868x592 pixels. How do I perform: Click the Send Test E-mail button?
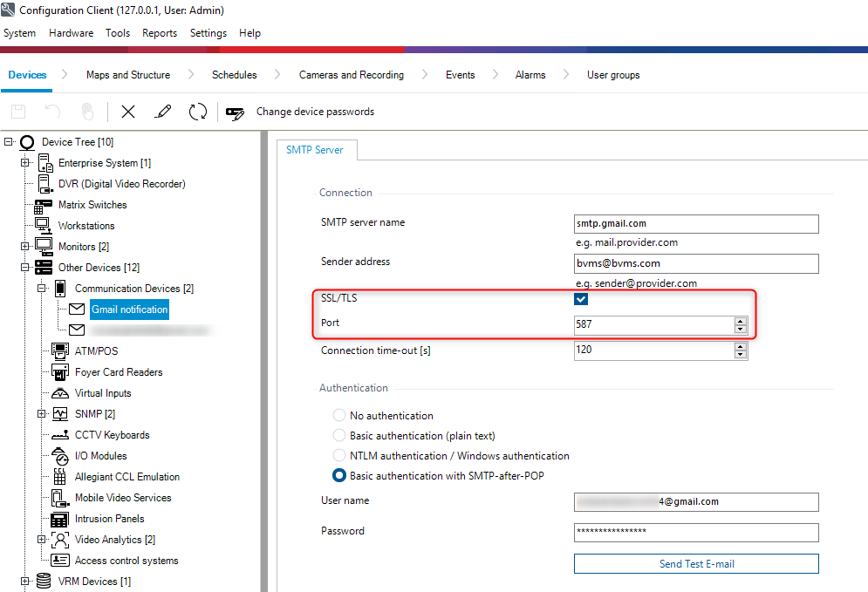pos(696,564)
